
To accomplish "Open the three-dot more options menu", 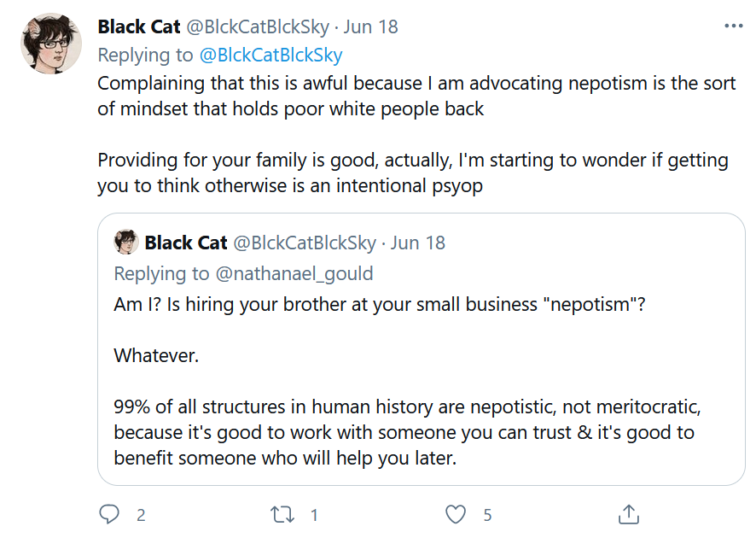I will pyautogui.click(x=733, y=26).
